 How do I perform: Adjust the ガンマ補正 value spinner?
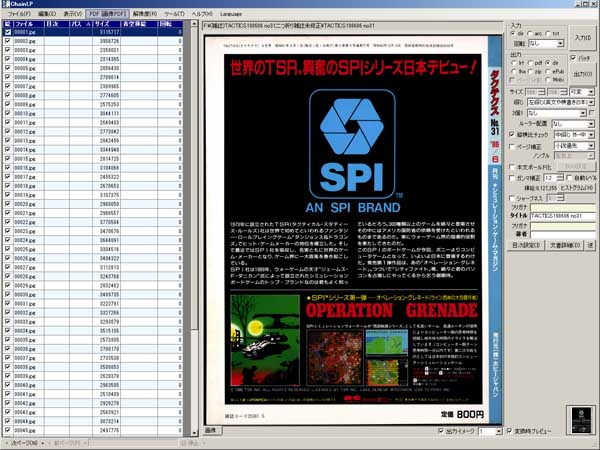pos(560,178)
